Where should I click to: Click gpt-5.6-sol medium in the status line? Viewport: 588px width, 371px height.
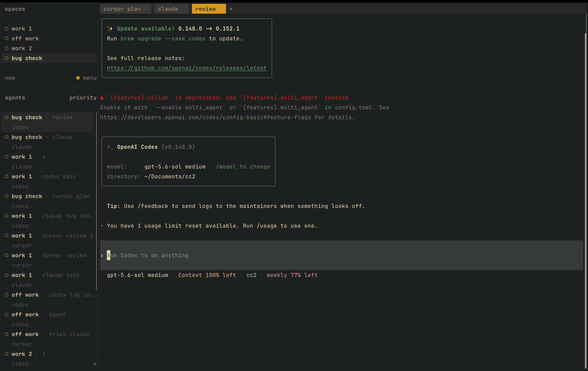[x=138, y=275]
